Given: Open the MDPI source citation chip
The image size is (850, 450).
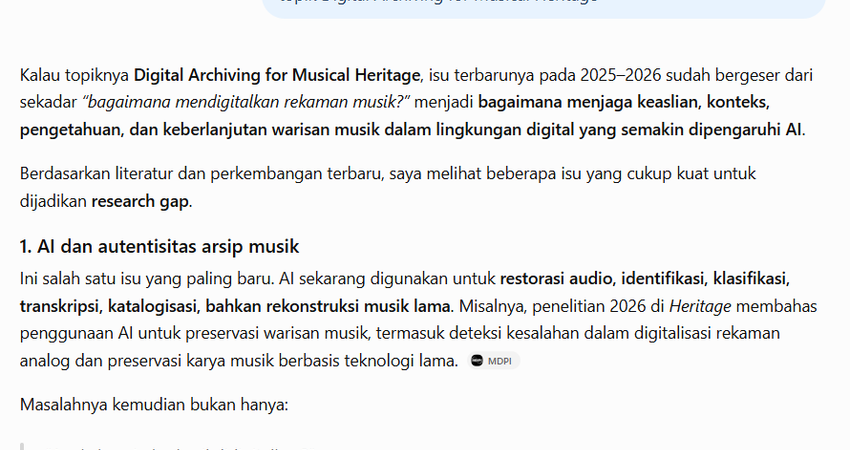Looking at the screenshot, I should [x=493, y=361].
